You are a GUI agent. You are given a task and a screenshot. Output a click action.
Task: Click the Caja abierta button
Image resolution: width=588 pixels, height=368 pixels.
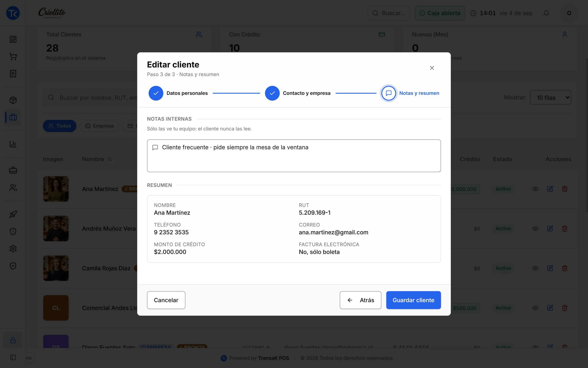pyautogui.click(x=440, y=13)
